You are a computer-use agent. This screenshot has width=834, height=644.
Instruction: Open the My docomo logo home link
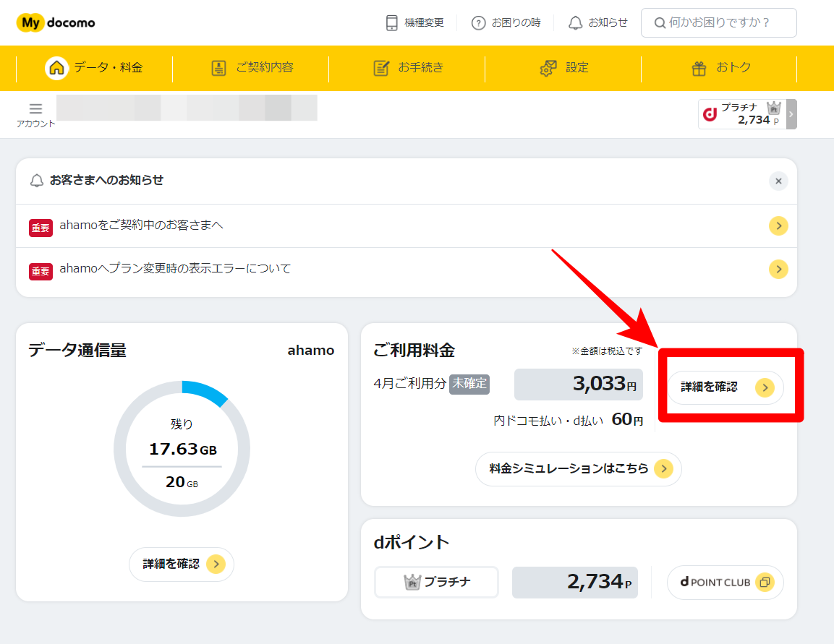point(56,23)
